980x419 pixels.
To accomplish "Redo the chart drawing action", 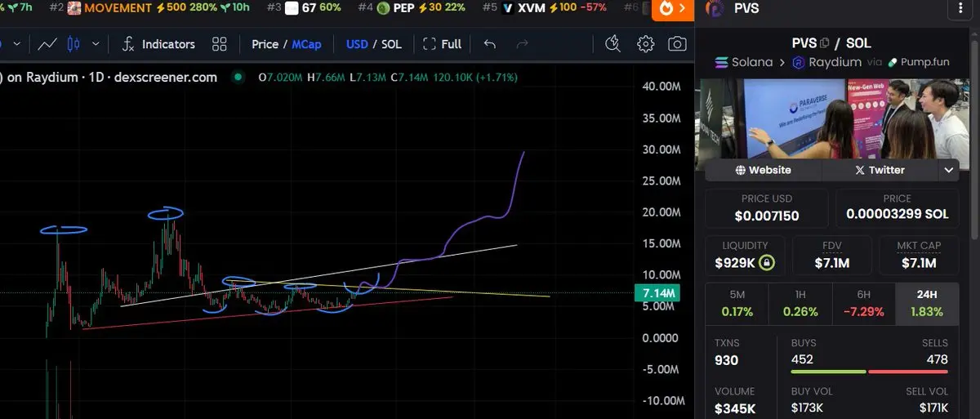I will pyautogui.click(x=522, y=44).
